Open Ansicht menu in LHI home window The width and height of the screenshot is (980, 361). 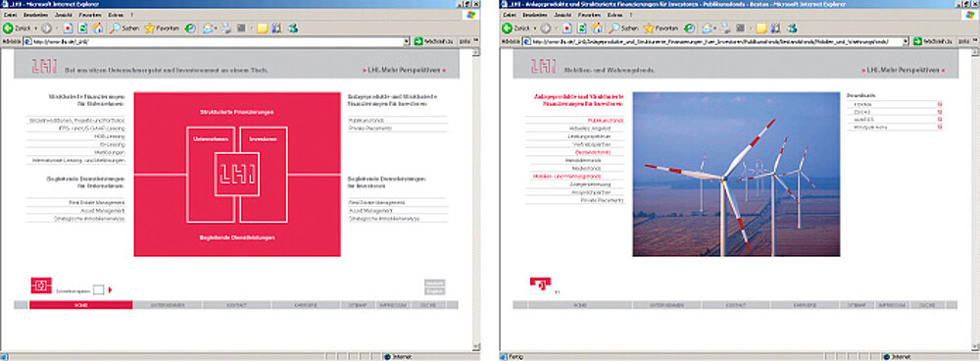64,14
